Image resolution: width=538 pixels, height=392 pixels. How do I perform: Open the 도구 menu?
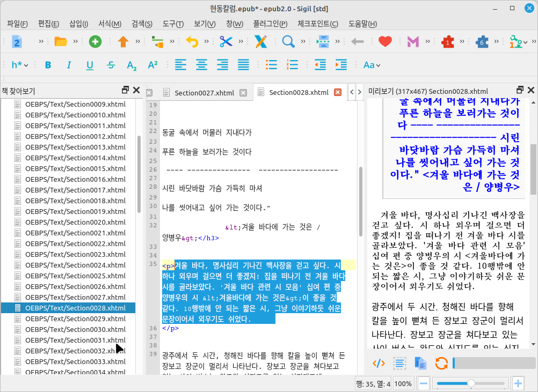[x=173, y=24]
